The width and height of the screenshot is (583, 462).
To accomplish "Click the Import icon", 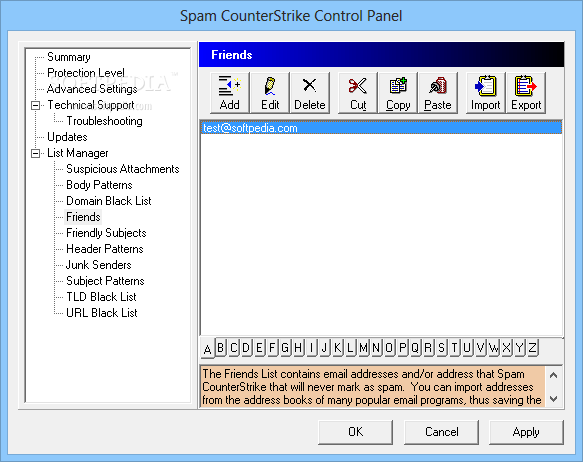I will (x=486, y=93).
